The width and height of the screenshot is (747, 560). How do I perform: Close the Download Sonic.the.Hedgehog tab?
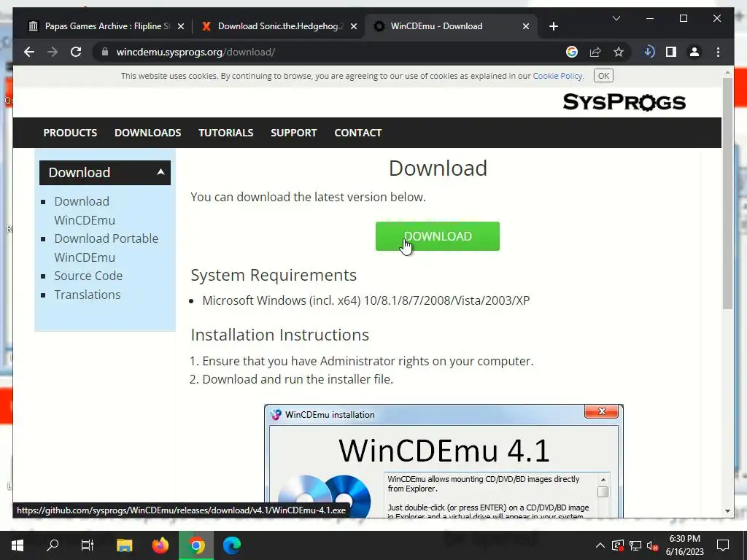click(354, 26)
